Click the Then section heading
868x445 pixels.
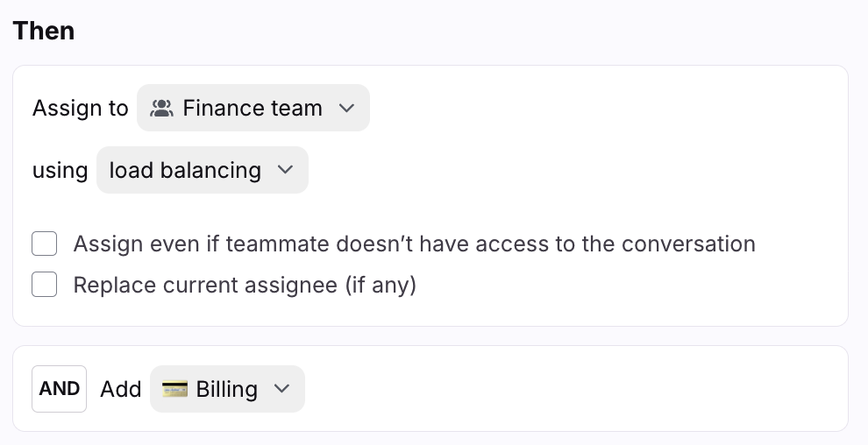[44, 32]
